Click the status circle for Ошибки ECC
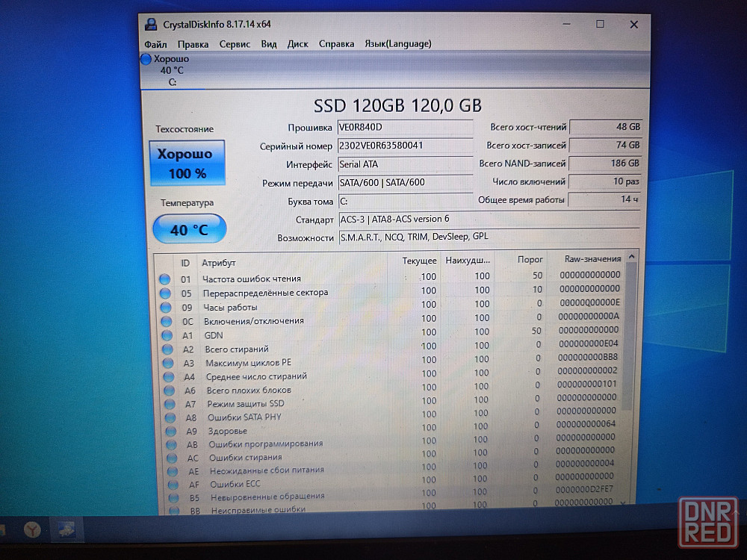747x560 pixels. point(173,485)
